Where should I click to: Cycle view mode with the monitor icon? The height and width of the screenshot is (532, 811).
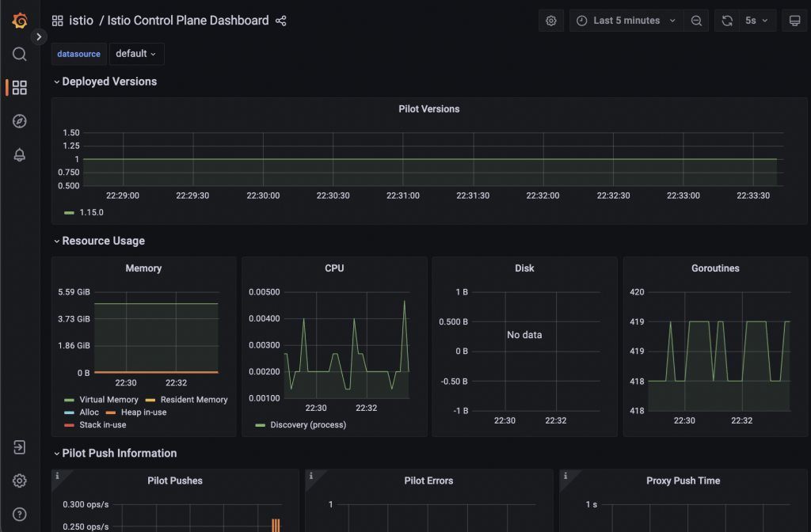click(x=794, y=21)
